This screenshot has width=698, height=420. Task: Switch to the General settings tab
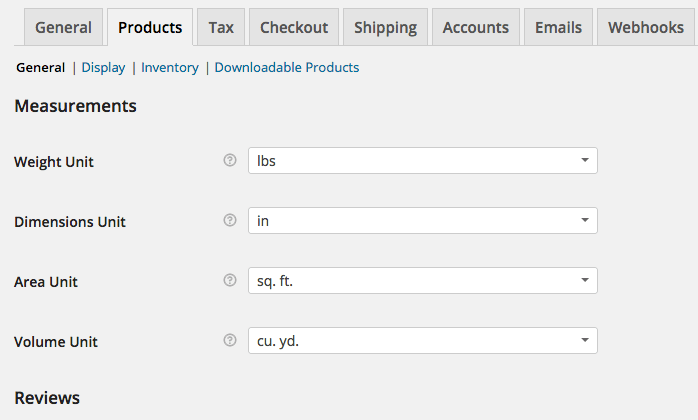coord(63,27)
